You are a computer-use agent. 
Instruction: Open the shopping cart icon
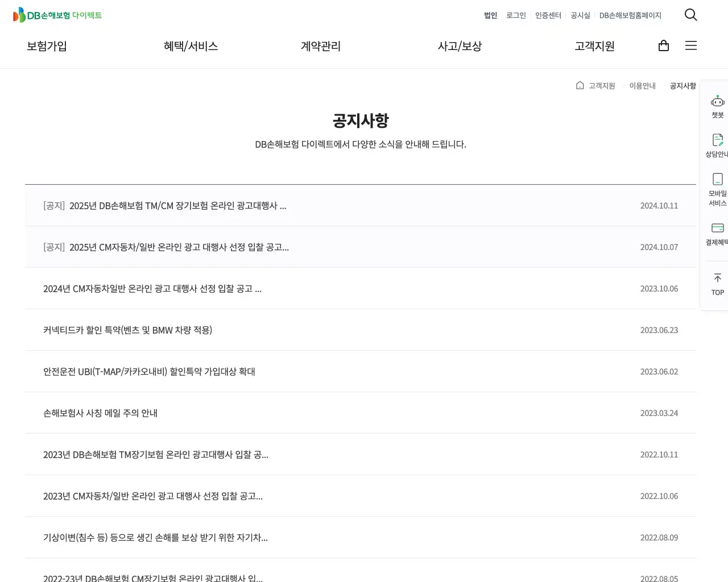[663, 45]
